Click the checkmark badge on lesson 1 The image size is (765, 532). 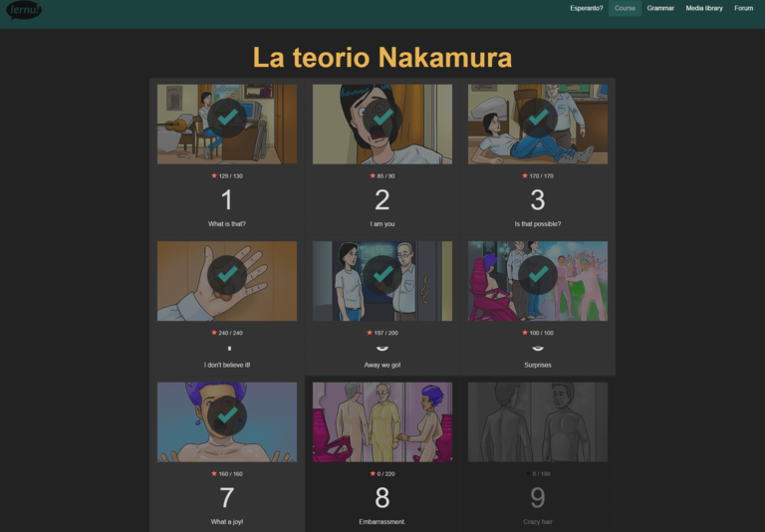pos(227,118)
